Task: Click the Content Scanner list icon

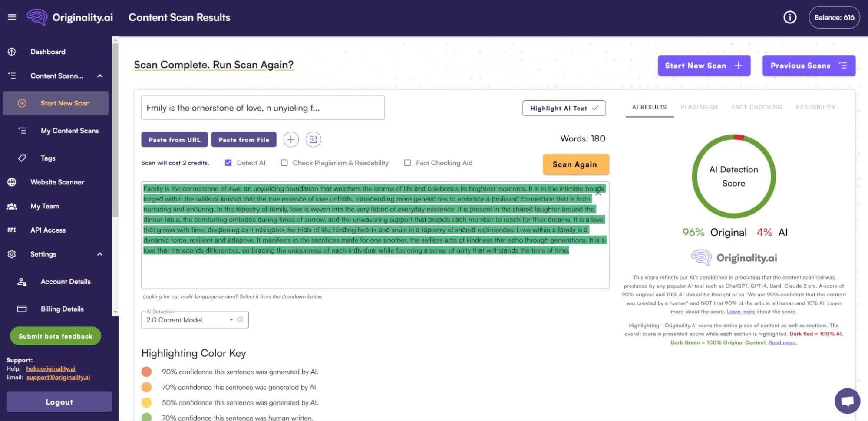Action: [x=12, y=76]
